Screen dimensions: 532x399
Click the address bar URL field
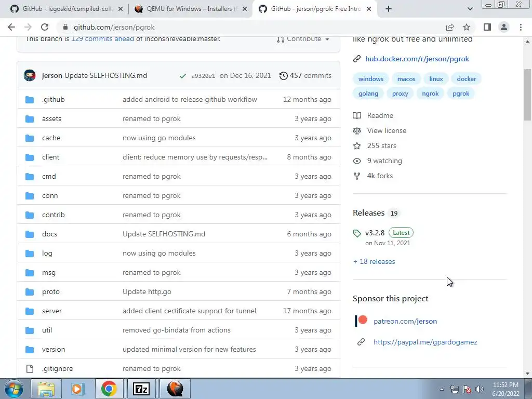click(x=251, y=27)
